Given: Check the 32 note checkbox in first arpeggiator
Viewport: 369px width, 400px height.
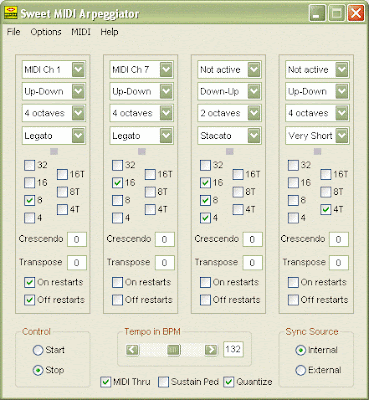Looking at the screenshot, I should tap(30, 165).
